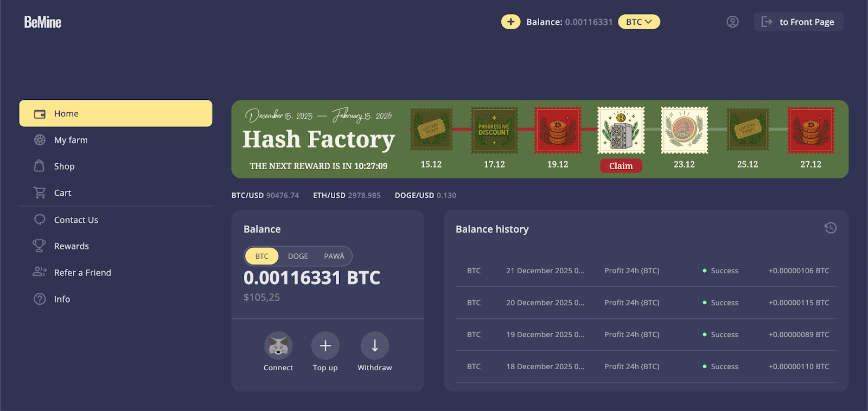Connect the MetaMask fox wallet
868x411 pixels.
point(278,345)
